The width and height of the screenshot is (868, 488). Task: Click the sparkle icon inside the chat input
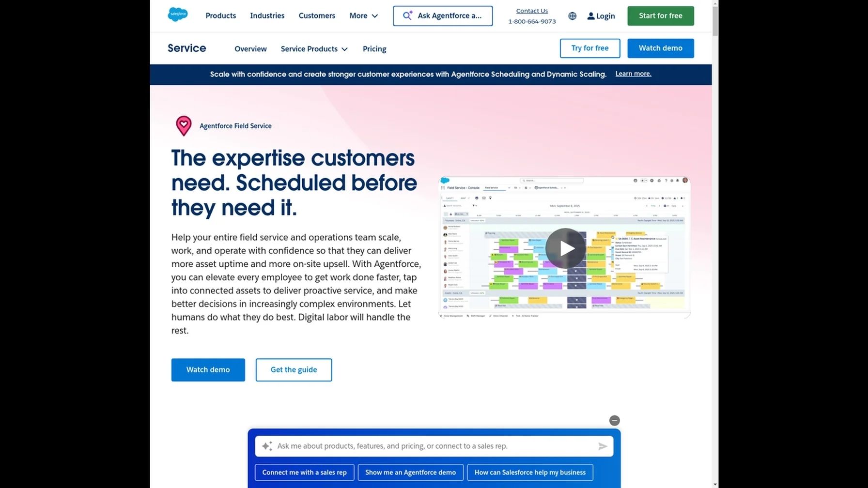point(267,446)
